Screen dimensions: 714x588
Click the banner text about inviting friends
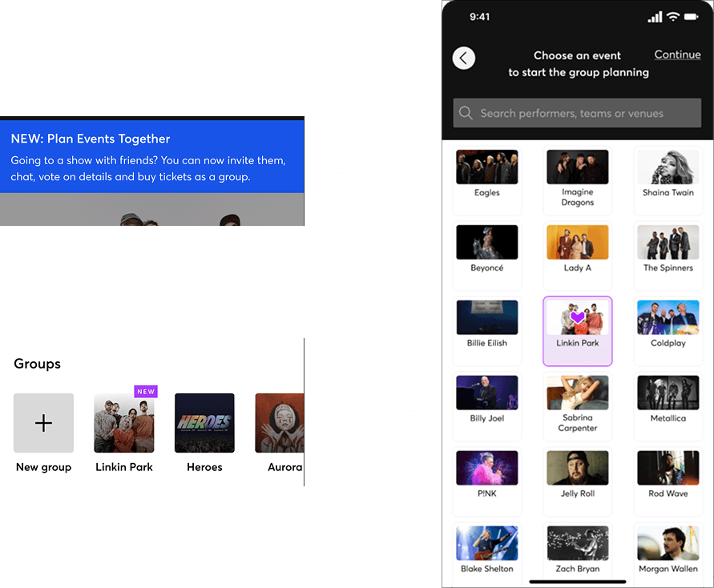[x=148, y=168]
